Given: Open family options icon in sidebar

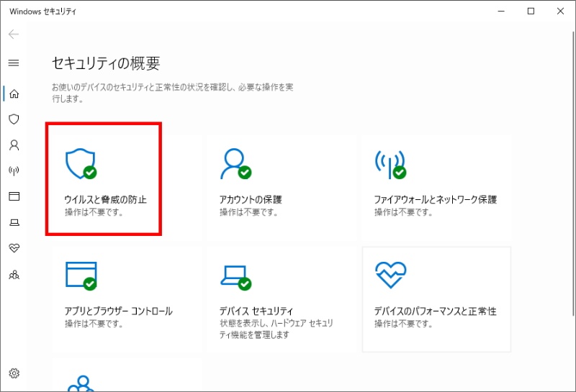Looking at the screenshot, I should pyautogui.click(x=13, y=275).
